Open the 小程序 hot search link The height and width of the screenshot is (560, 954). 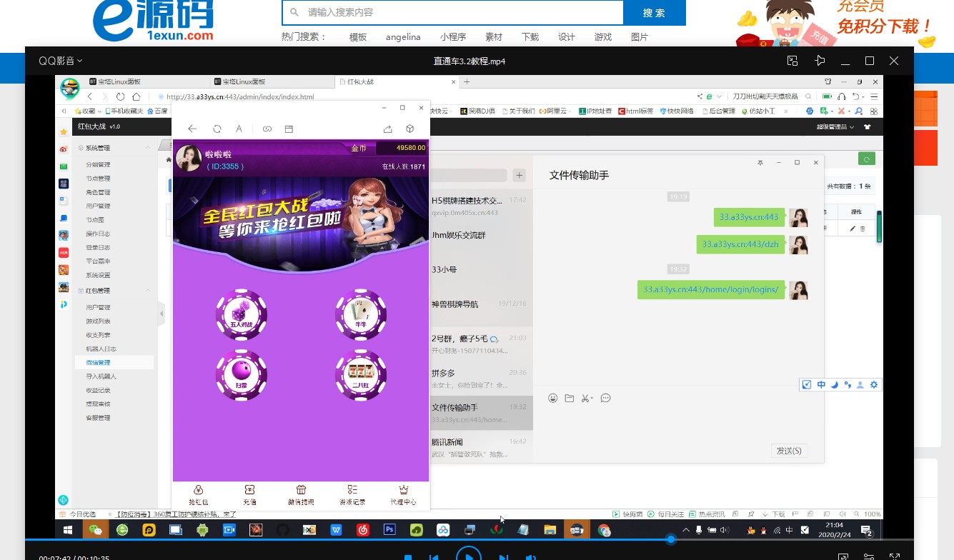point(453,37)
